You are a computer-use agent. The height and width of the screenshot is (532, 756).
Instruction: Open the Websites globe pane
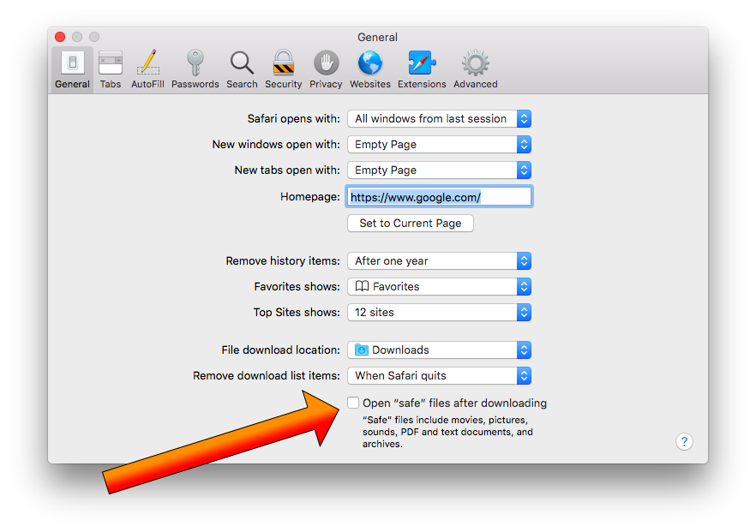pyautogui.click(x=369, y=69)
